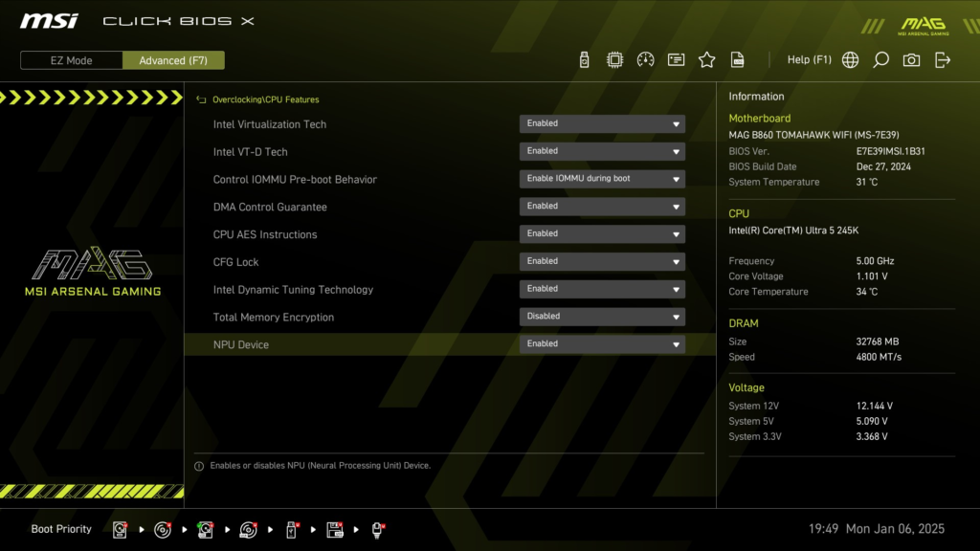Select the Advanced (F7) tab
This screenshot has height=551, width=980.
173,59
